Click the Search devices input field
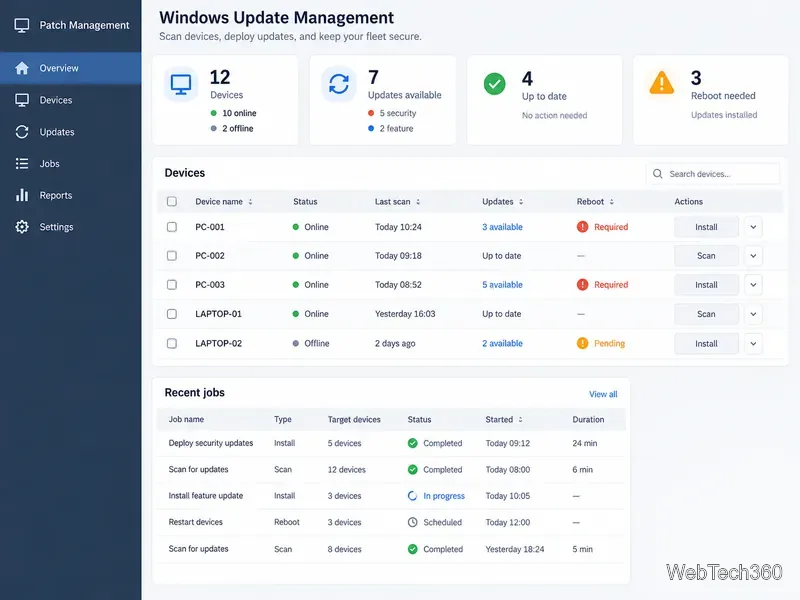 pos(713,174)
